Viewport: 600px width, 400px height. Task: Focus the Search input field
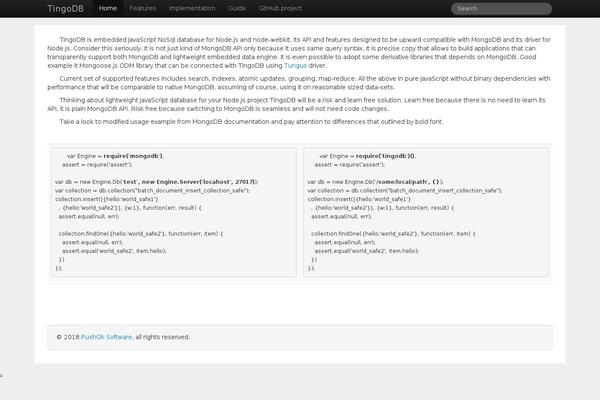point(501,8)
